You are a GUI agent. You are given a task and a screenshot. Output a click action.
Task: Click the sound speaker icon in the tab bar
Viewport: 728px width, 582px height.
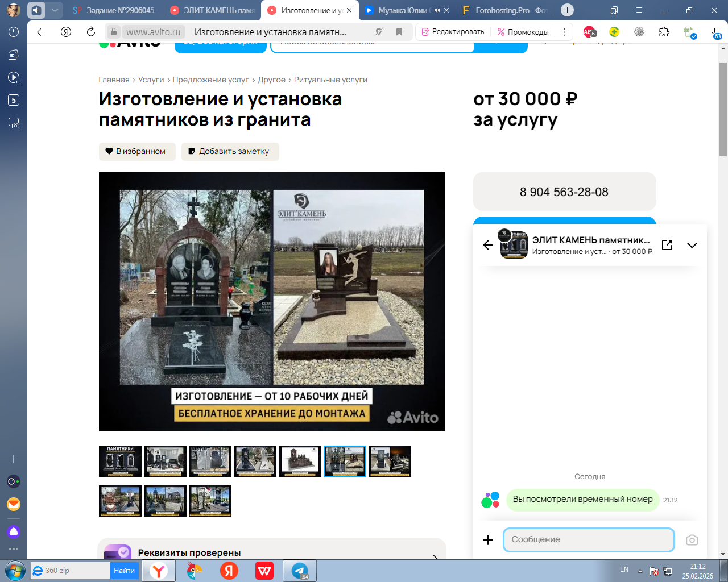pyautogui.click(x=36, y=10)
